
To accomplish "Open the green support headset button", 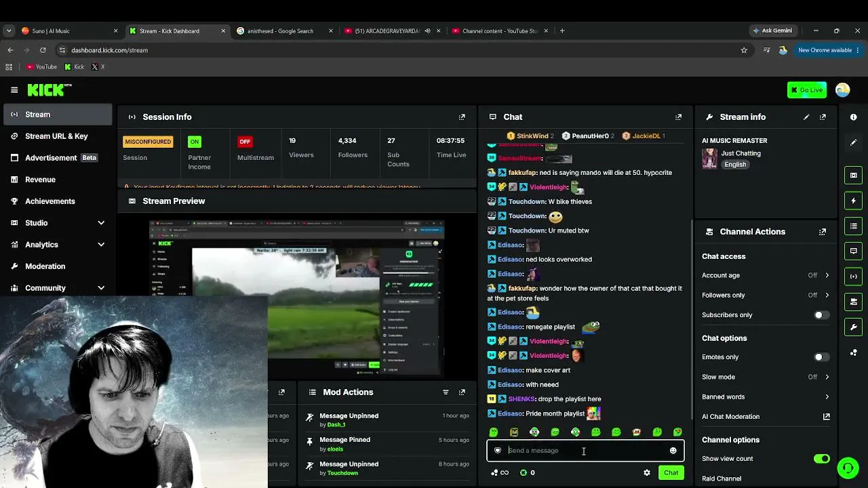I will 848,468.
